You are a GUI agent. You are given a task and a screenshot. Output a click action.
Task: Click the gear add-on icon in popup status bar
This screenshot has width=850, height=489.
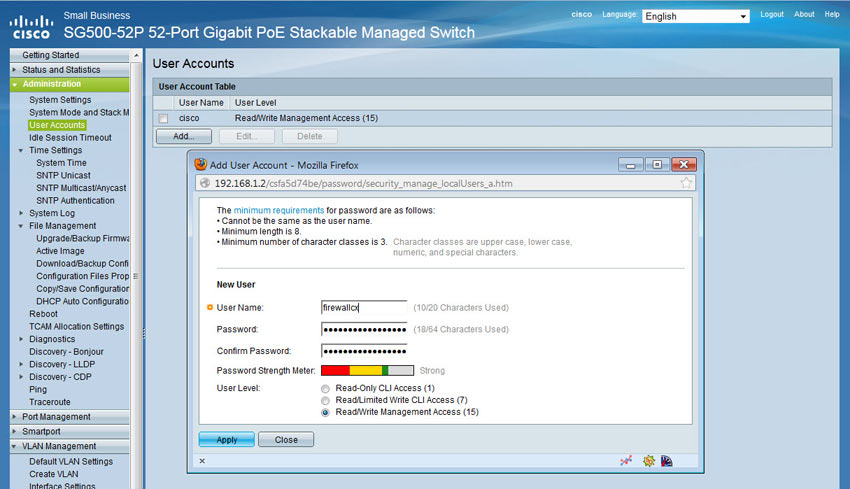[648, 461]
